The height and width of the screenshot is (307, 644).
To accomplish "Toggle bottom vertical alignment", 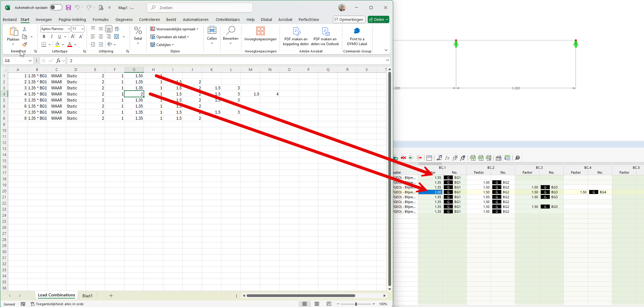I will click(x=109, y=29).
